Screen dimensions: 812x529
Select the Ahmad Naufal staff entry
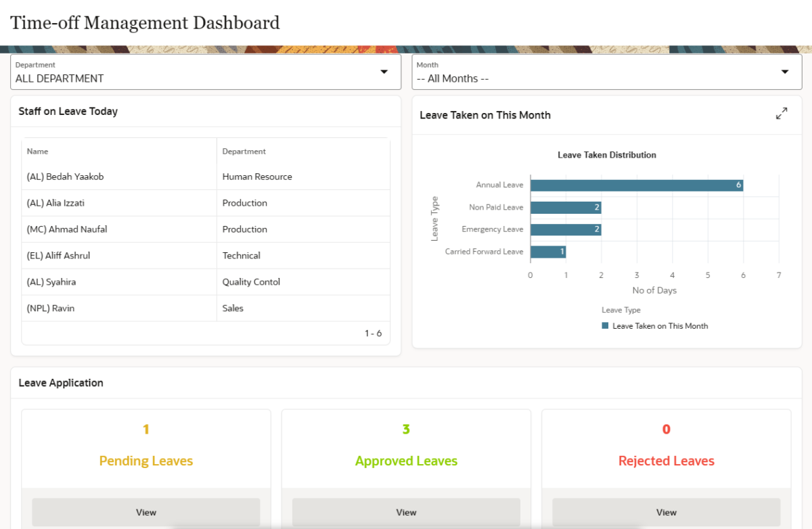click(67, 229)
